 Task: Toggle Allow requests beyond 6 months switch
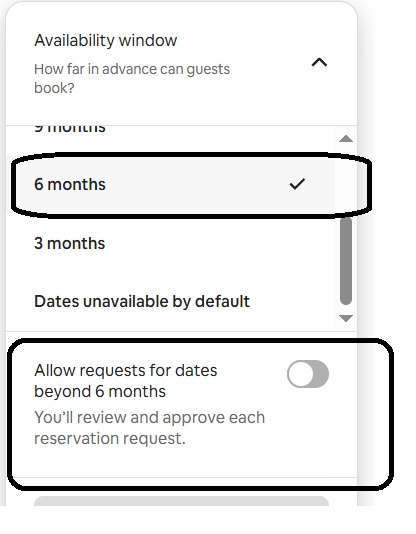(308, 374)
